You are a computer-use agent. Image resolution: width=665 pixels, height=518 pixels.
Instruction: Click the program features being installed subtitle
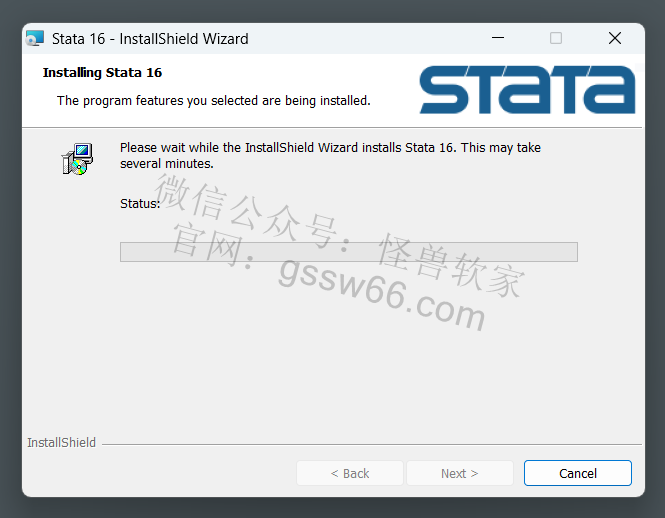point(214,101)
